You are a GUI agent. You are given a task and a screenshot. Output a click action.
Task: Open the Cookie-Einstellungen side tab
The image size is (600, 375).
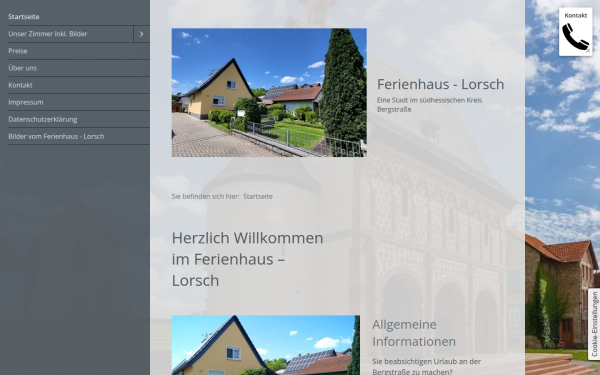[594, 324]
